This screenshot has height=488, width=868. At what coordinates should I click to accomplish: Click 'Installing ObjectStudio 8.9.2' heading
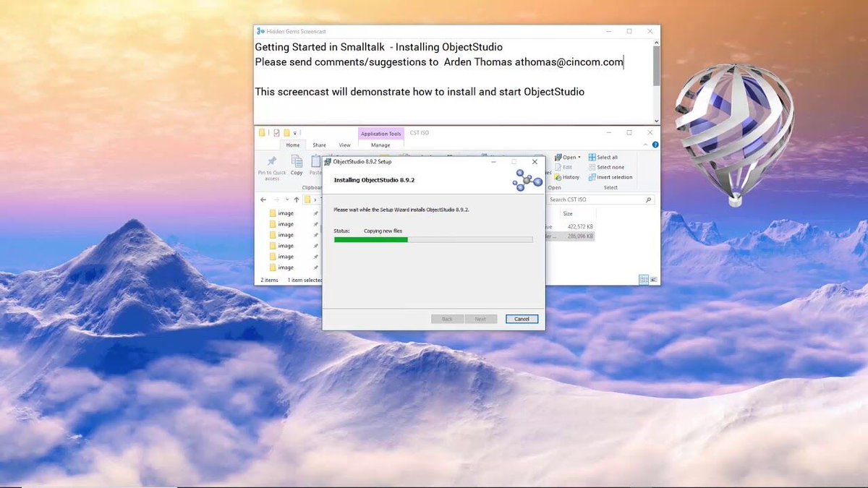tap(374, 179)
